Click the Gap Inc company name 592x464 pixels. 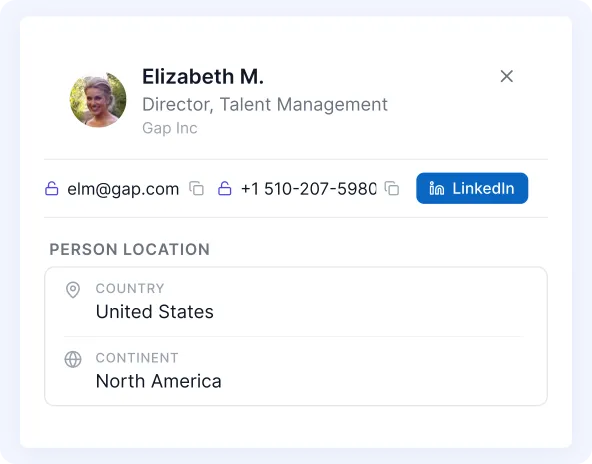[x=170, y=128]
